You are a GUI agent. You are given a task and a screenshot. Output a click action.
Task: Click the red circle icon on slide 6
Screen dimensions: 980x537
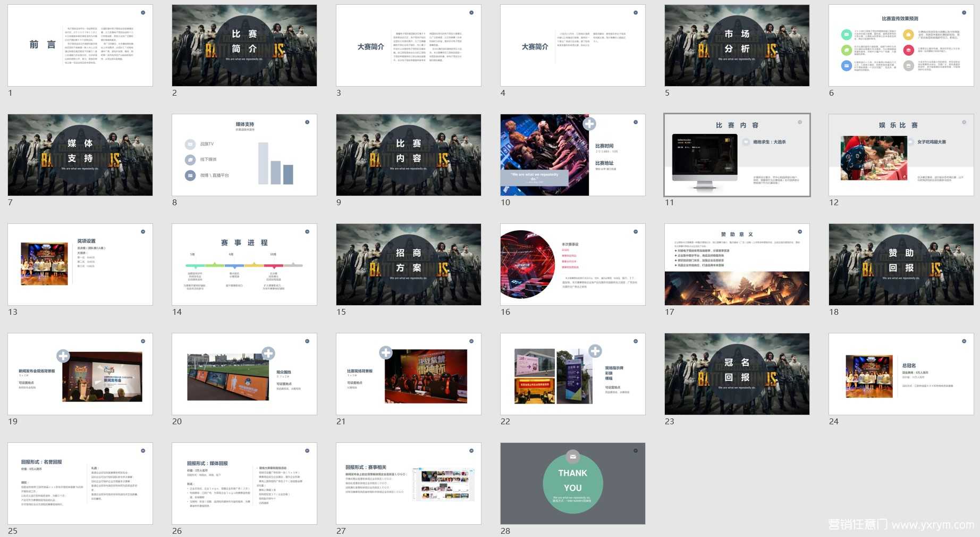909,50
